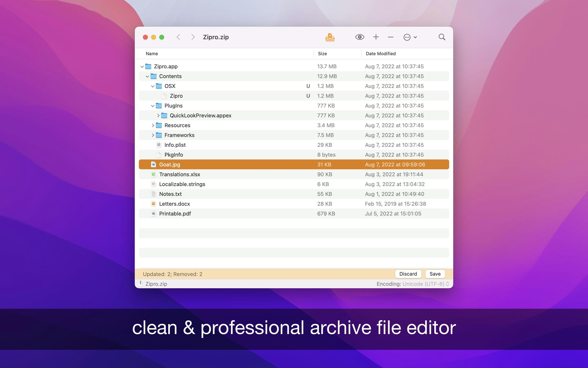
Task: Sort by the Size column header
Action: coord(322,54)
